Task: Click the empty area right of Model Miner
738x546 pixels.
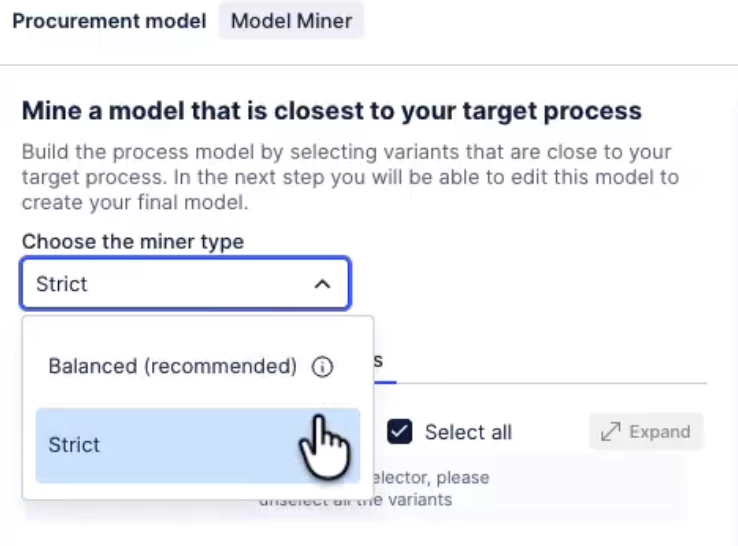Action: [550, 21]
